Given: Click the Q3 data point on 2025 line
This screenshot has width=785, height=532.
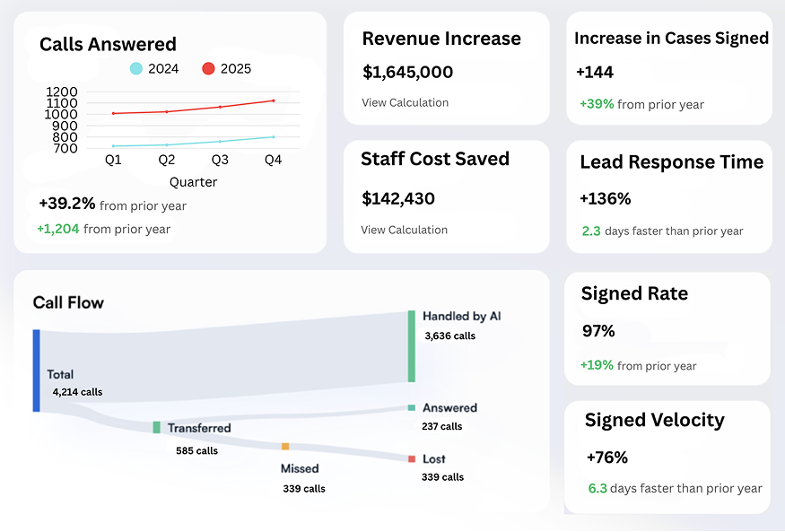Looking at the screenshot, I should 221,107.
